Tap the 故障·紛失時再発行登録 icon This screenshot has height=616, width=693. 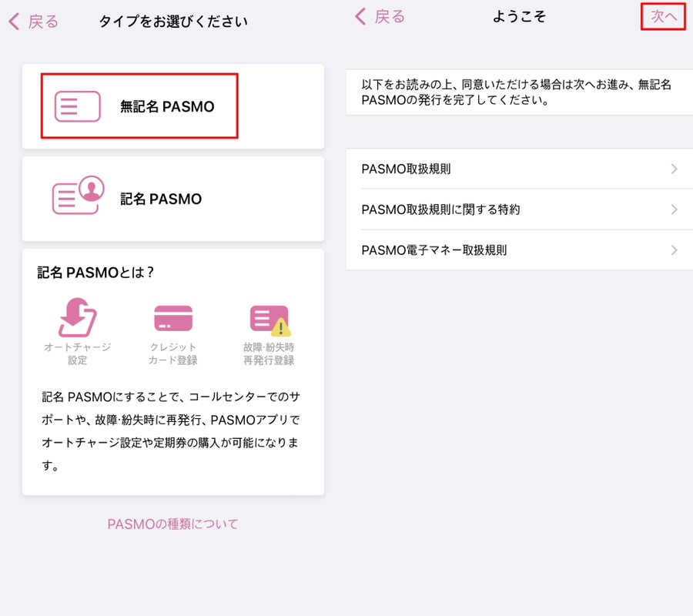click(x=269, y=320)
